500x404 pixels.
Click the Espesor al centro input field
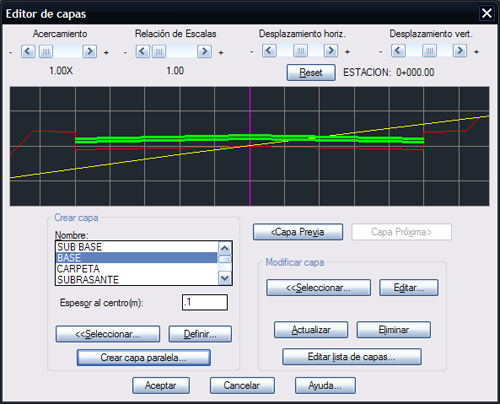[x=205, y=302]
